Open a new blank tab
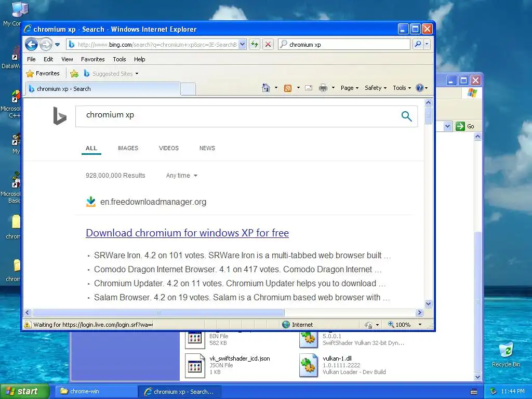The height and width of the screenshot is (399, 532). (x=188, y=89)
